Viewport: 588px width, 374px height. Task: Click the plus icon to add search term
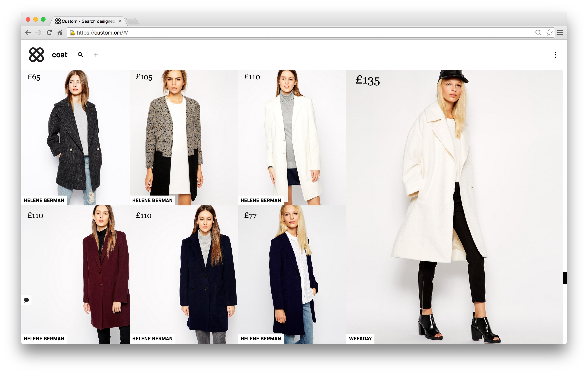coord(96,55)
